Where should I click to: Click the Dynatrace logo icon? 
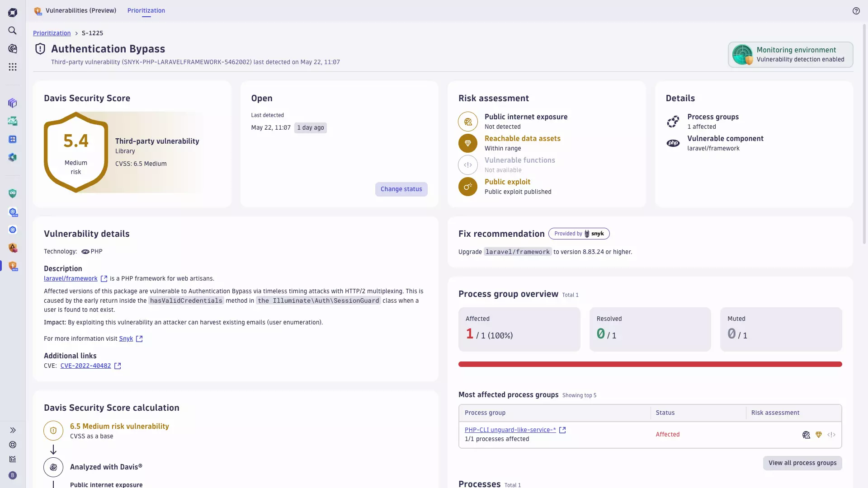tap(13, 13)
